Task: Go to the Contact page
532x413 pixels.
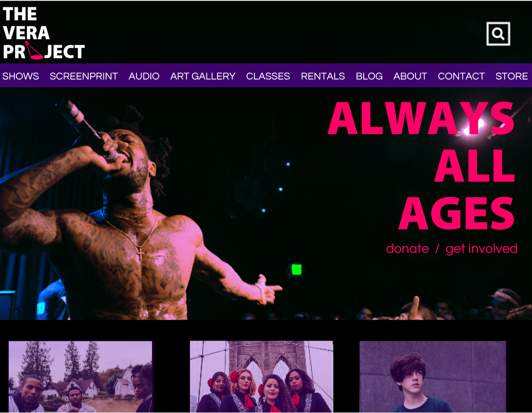Action: (461, 76)
